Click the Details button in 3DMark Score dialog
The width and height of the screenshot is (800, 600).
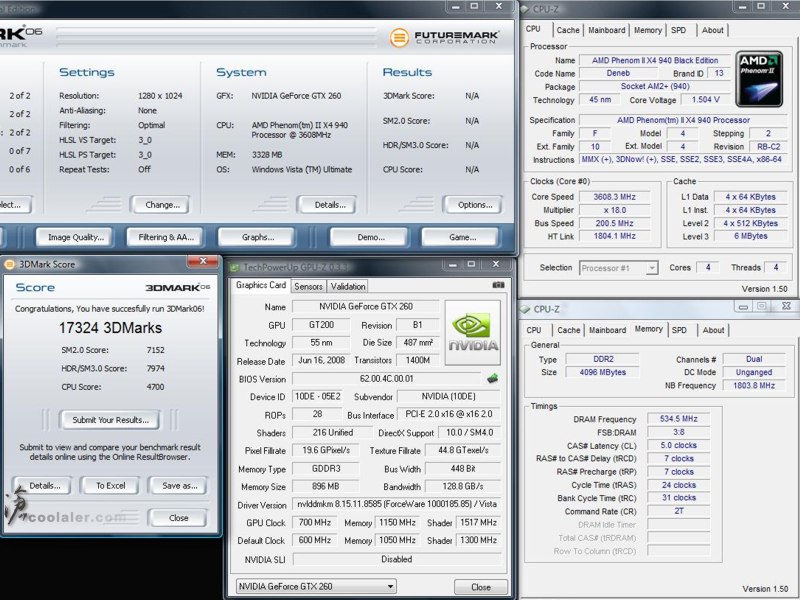coord(44,486)
